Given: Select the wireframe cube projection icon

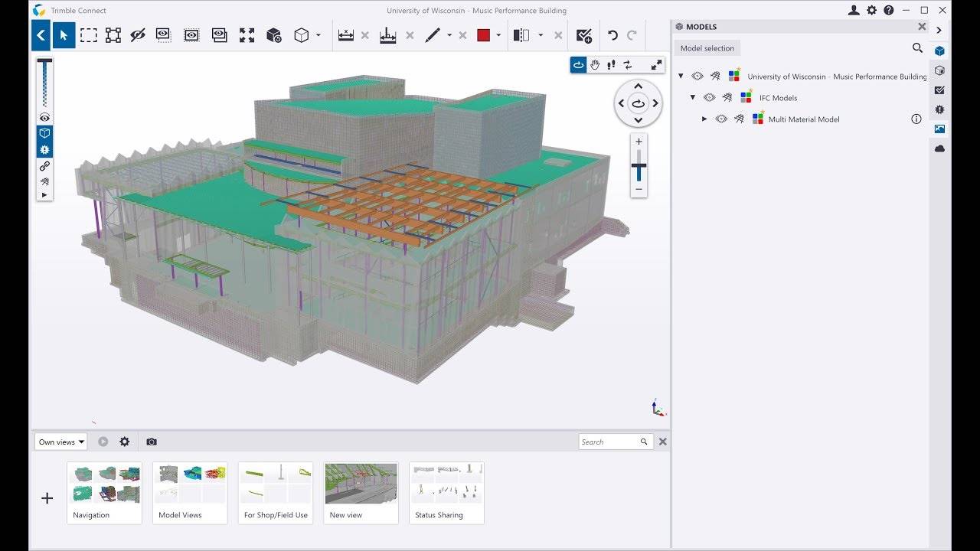Looking at the screenshot, I should click(302, 35).
